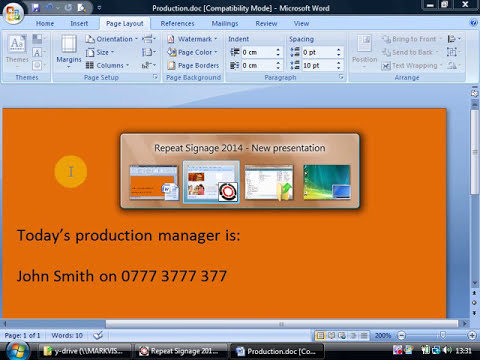The image size is (480, 360).
Task: Open the paper Size menu
Action: pyautogui.click(x=100, y=52)
